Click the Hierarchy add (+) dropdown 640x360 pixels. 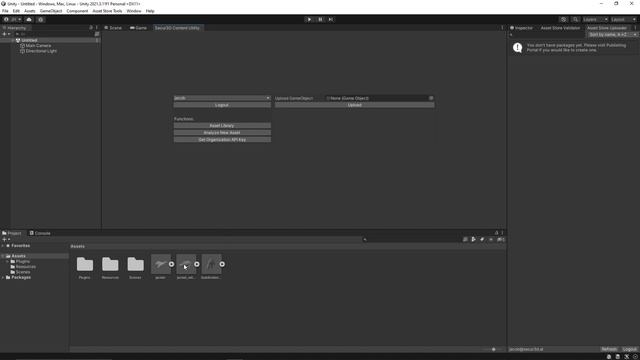pos(6,34)
